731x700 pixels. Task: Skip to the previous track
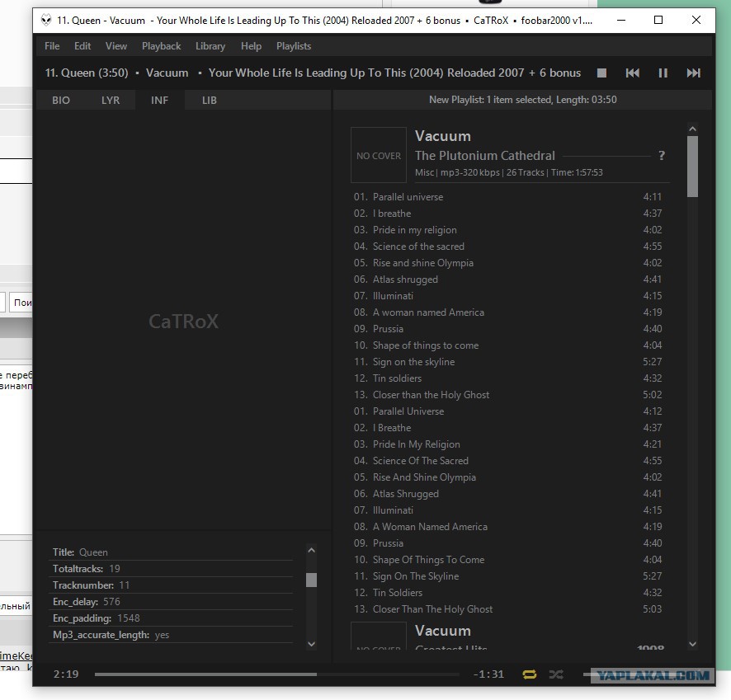pyautogui.click(x=632, y=73)
